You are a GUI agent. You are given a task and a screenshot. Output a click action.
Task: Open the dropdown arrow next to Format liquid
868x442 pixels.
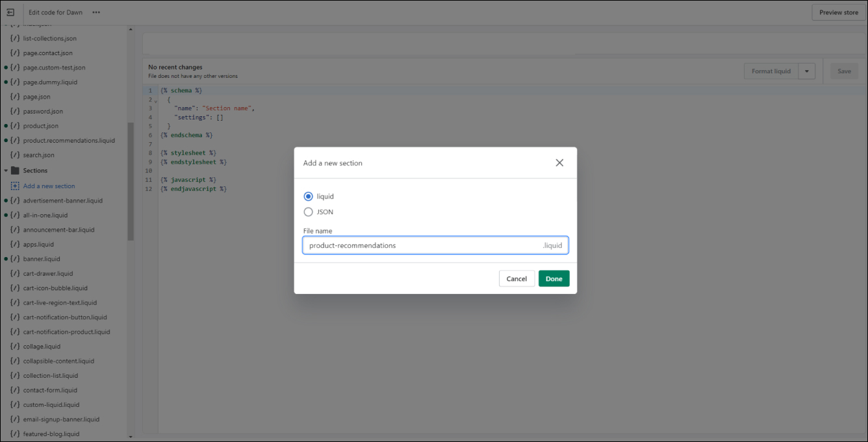coord(807,71)
